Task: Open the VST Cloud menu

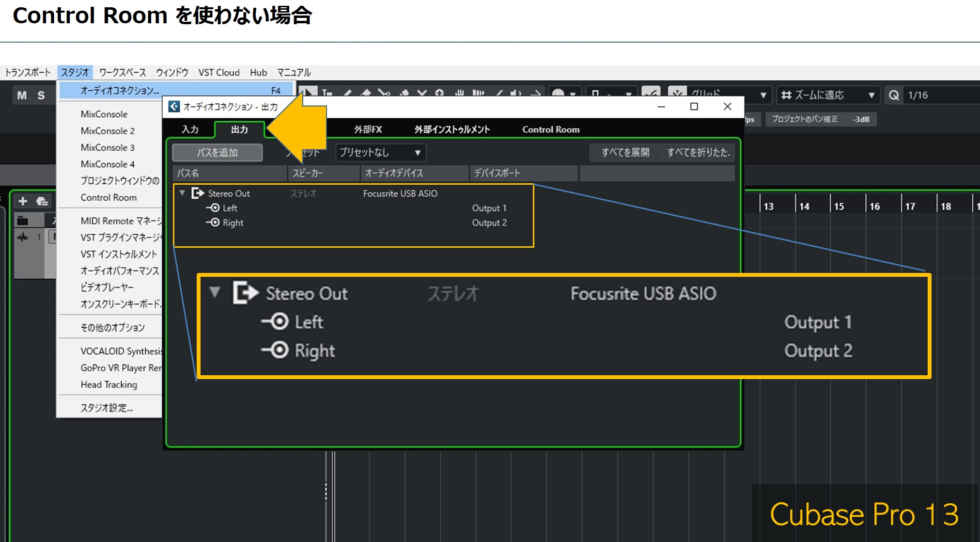Action: coord(219,72)
